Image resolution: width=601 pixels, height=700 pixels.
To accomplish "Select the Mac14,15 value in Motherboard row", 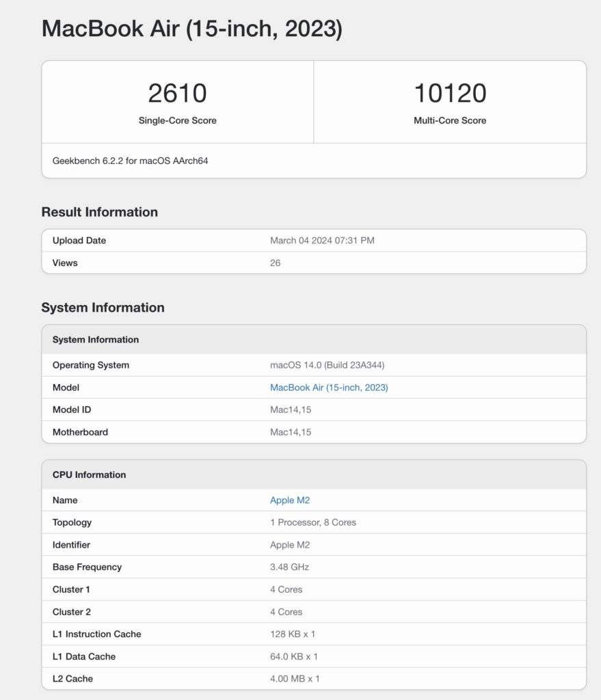I will coord(291,432).
